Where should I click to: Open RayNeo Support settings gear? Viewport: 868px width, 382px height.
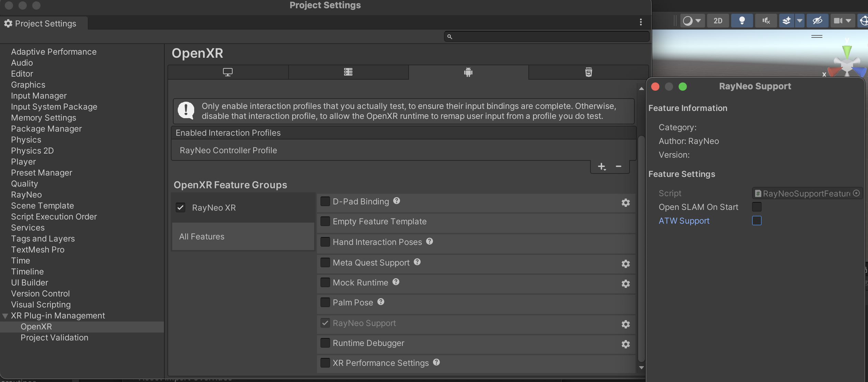[x=626, y=324]
